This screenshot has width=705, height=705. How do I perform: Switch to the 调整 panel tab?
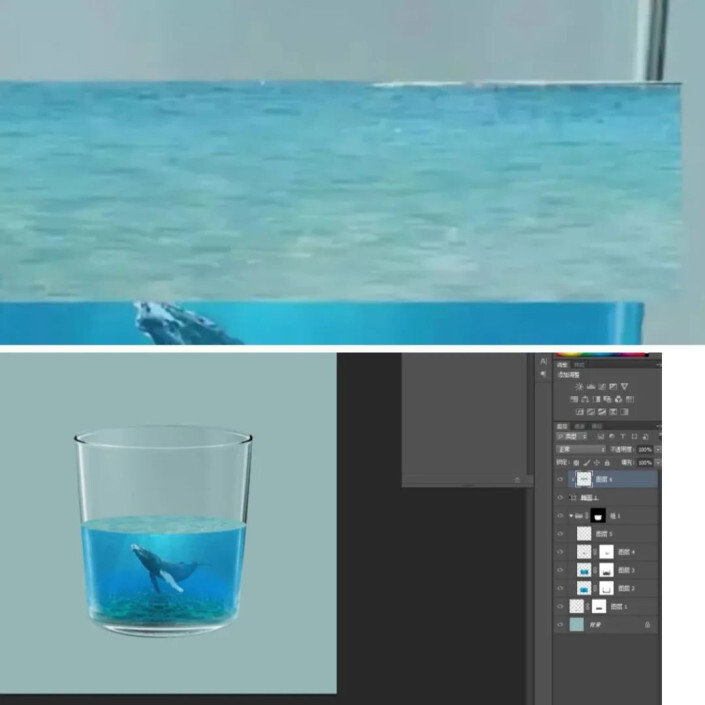[x=562, y=365]
